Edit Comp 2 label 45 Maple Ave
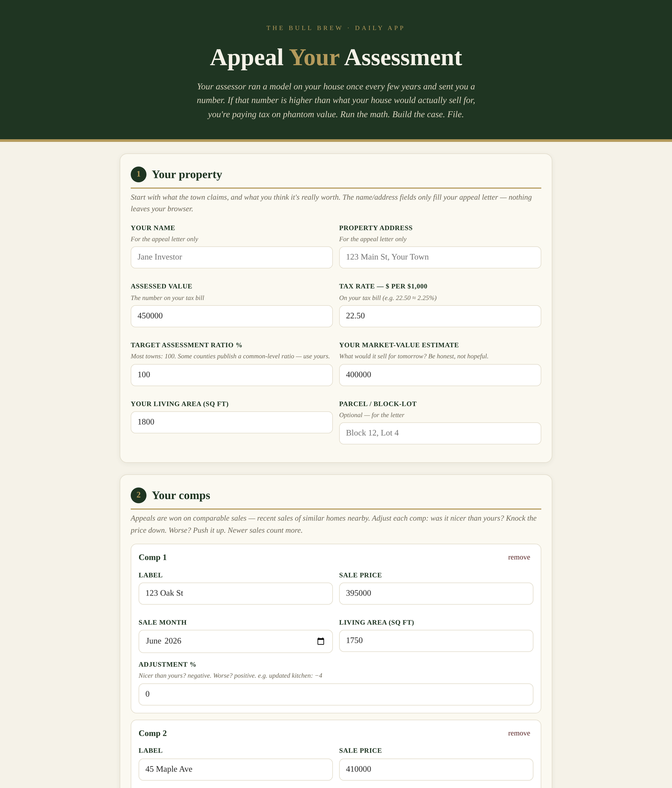Viewport: 672px width, 788px height. point(235,769)
